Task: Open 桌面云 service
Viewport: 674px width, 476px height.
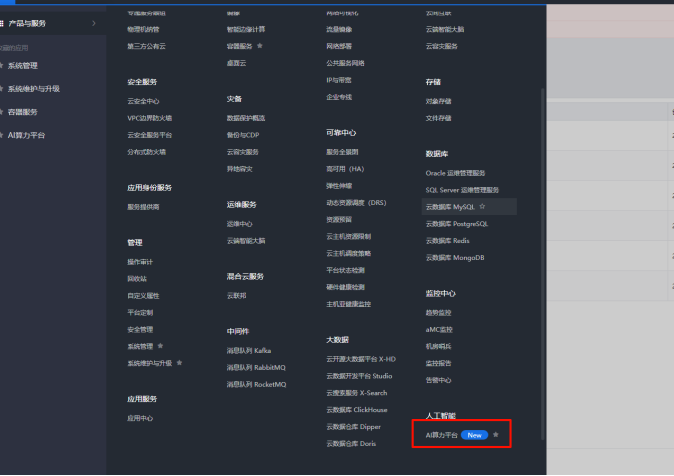Action: click(x=236, y=63)
